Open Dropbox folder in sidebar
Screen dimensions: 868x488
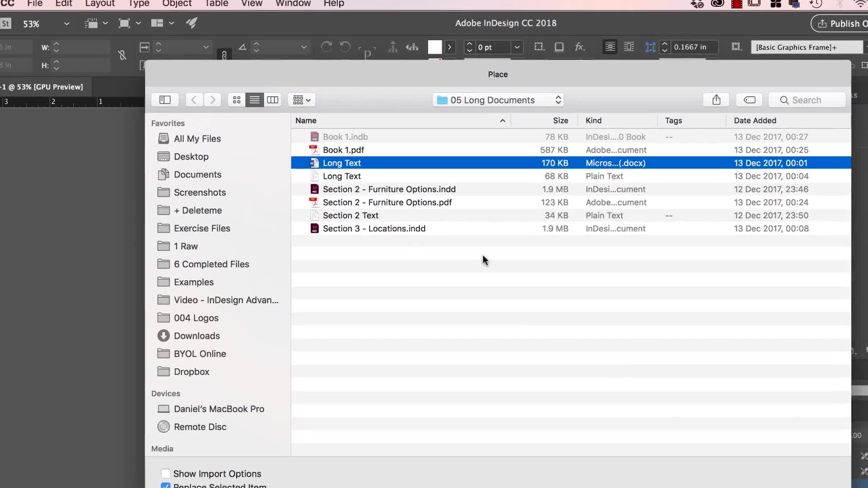tap(192, 371)
